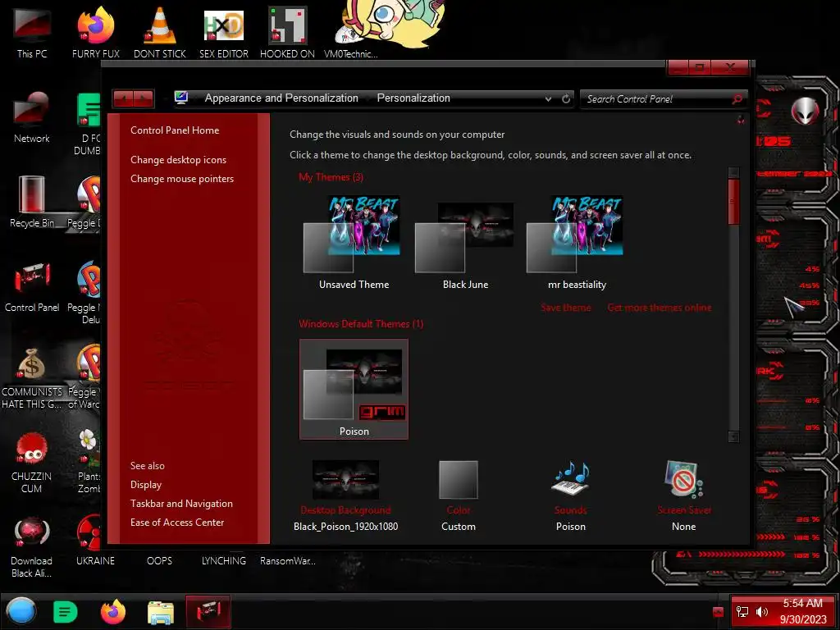Click the blue Start orb on taskbar
This screenshot has height=630, width=840.
coord(21,611)
